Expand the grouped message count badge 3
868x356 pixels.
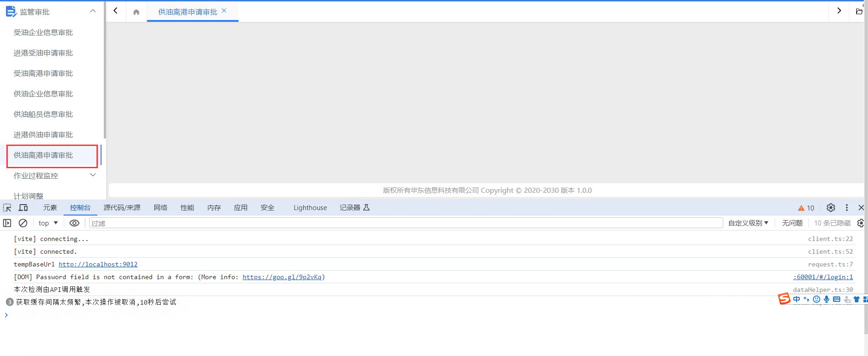10,302
